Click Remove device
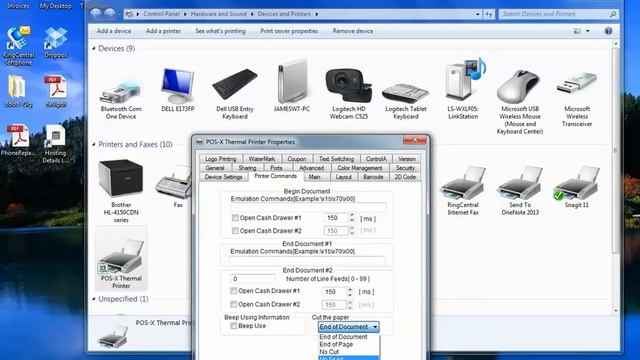The image size is (640, 360). 353,31
